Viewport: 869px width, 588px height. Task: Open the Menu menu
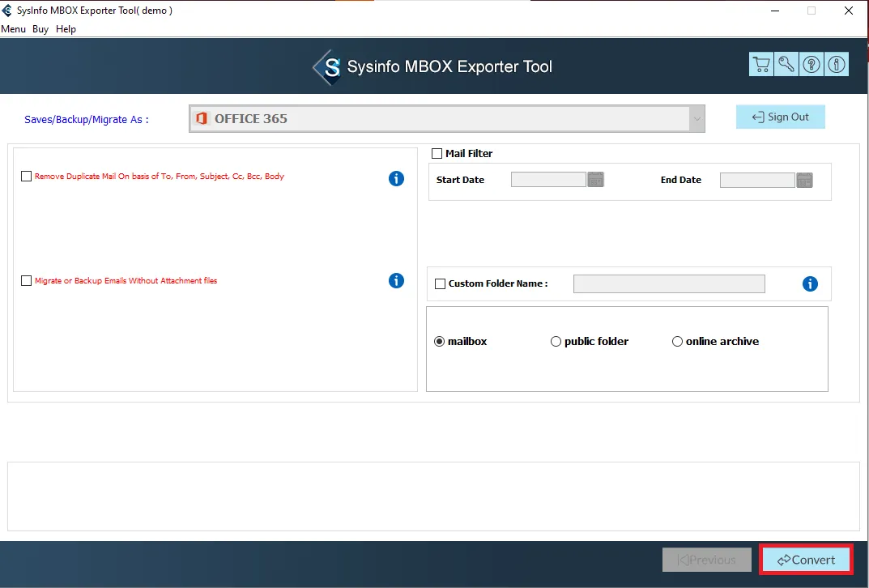[13, 29]
